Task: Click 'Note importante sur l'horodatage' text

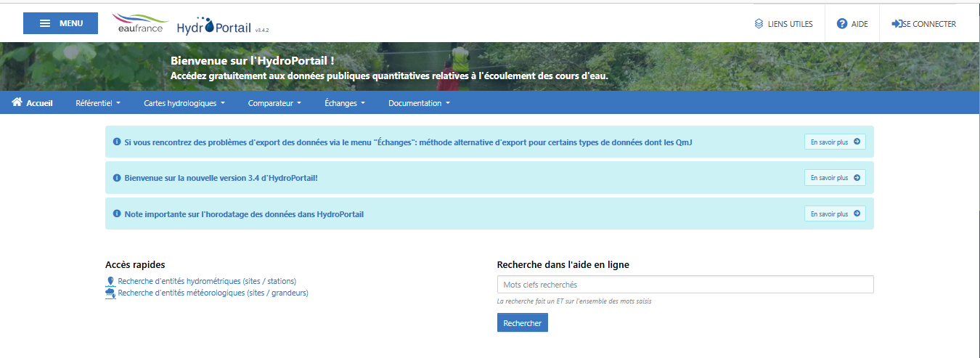Action: point(244,214)
